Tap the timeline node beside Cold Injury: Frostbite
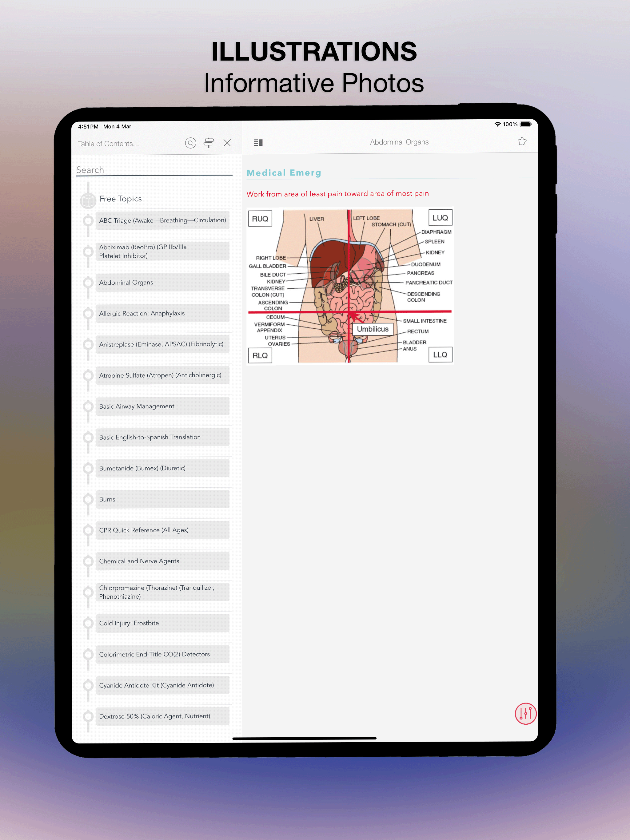The image size is (630, 840). click(x=88, y=623)
